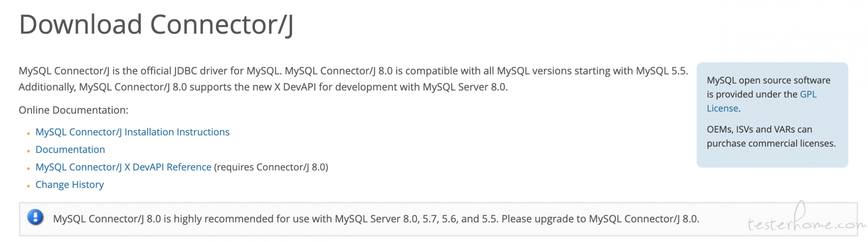This screenshot has width=868, height=242.
Task: Click orange bullet beside Documentation link
Action: 28,151
